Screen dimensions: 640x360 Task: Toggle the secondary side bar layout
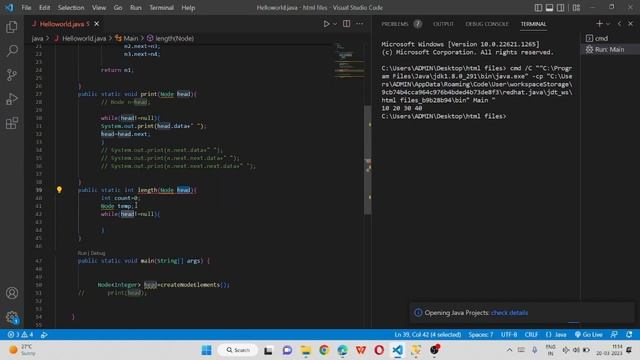560,8
